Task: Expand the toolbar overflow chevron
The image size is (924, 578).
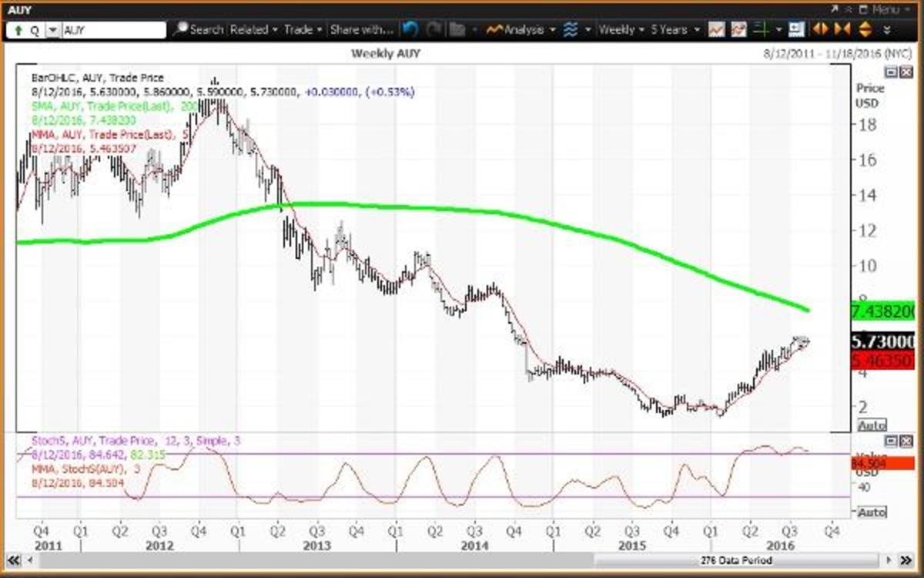Action: (x=887, y=30)
